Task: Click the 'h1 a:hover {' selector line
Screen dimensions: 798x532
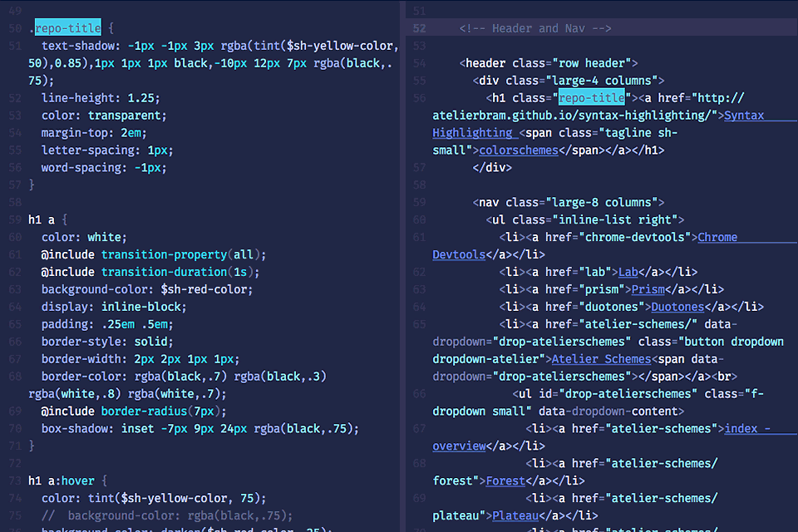Action: (67, 480)
